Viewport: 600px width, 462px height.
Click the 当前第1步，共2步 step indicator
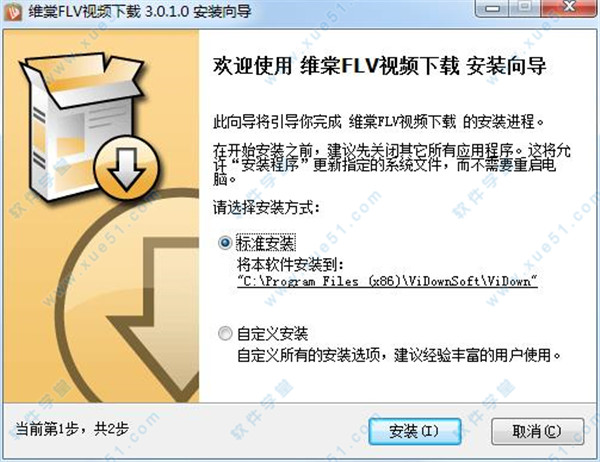(x=72, y=429)
